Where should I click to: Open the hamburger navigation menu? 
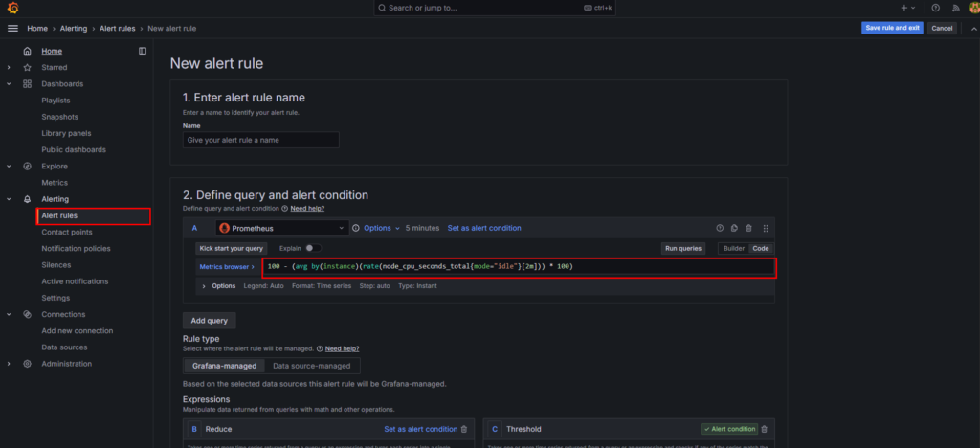12,29
